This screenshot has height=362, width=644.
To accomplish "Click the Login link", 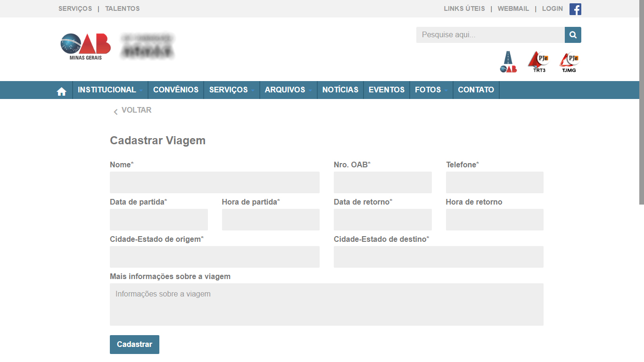I will click(552, 9).
